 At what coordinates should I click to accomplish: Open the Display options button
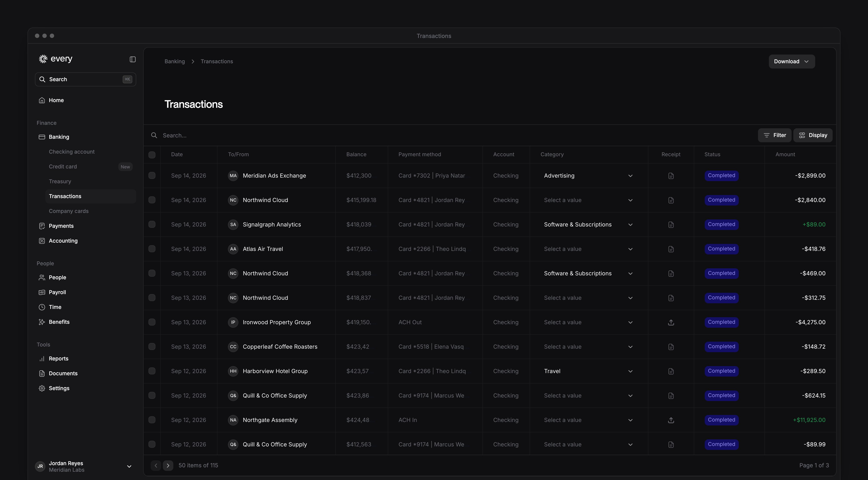[x=813, y=135]
